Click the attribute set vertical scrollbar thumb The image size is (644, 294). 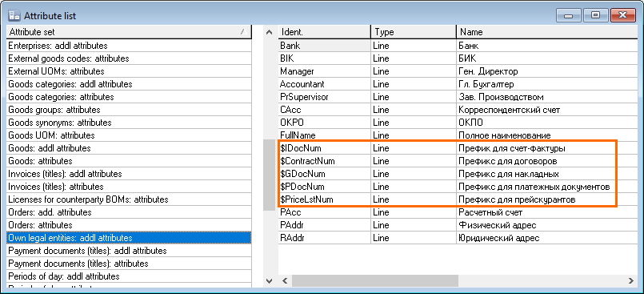tap(270, 175)
